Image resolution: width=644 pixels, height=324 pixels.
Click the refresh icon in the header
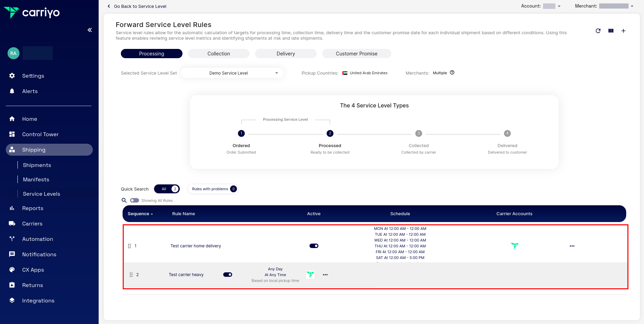click(598, 31)
